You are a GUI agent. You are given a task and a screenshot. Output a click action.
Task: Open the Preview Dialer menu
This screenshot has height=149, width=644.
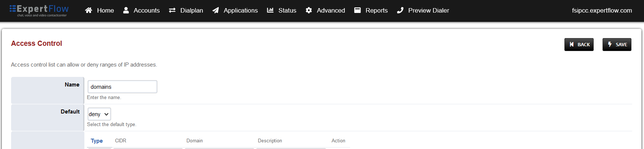pyautogui.click(x=428, y=10)
